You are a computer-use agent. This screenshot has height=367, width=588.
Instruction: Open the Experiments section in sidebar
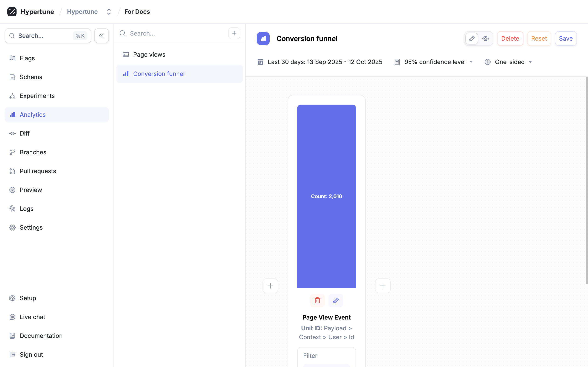[x=37, y=96]
